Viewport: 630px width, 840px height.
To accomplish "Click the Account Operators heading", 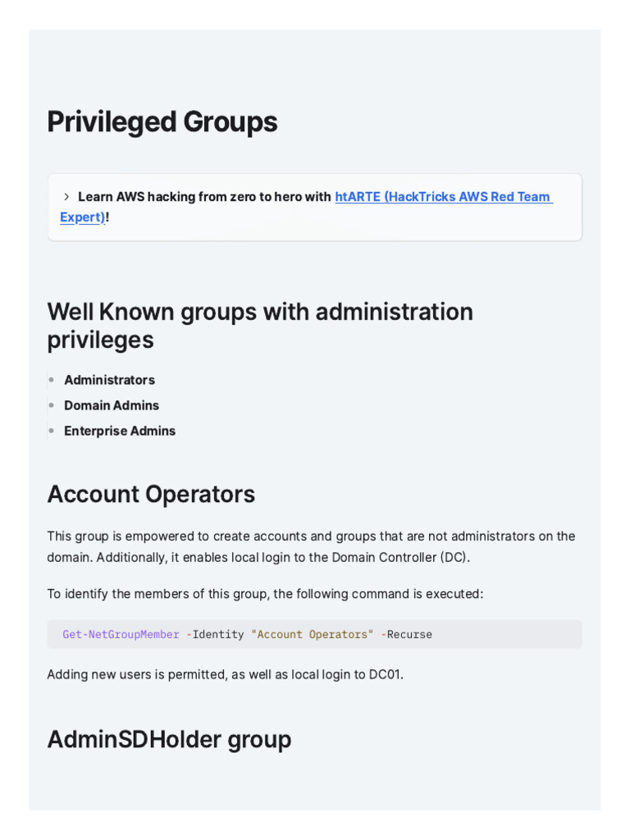I will tap(151, 495).
